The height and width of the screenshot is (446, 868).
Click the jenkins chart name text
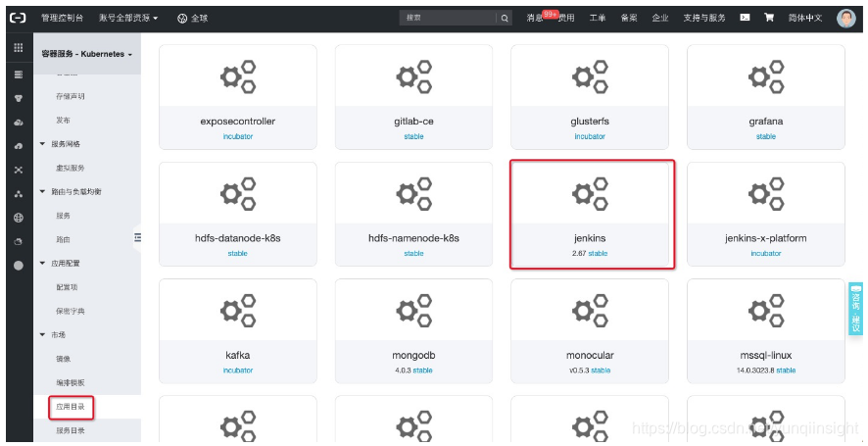coord(590,238)
